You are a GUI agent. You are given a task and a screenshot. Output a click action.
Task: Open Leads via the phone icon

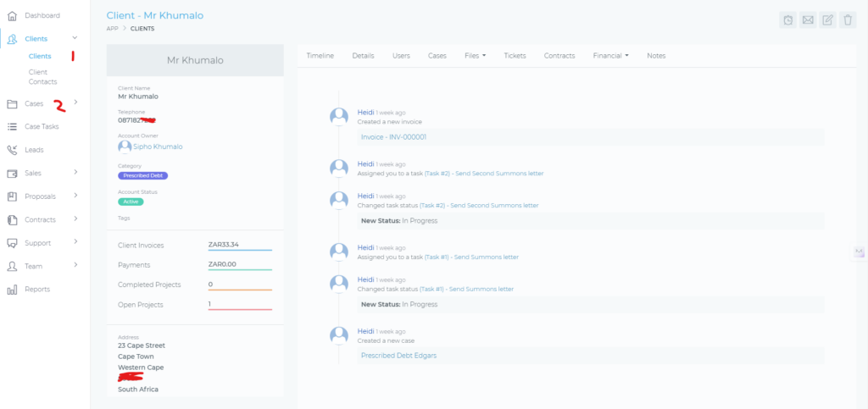point(12,150)
